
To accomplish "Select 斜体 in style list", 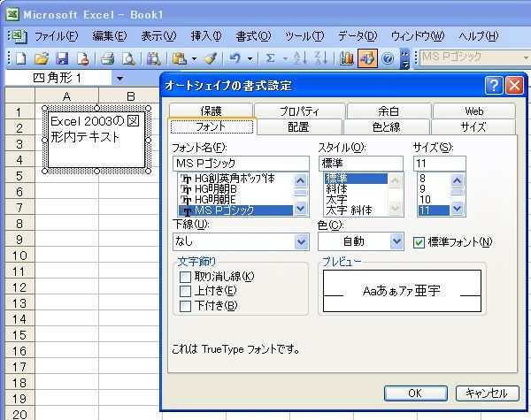I will [x=356, y=189].
